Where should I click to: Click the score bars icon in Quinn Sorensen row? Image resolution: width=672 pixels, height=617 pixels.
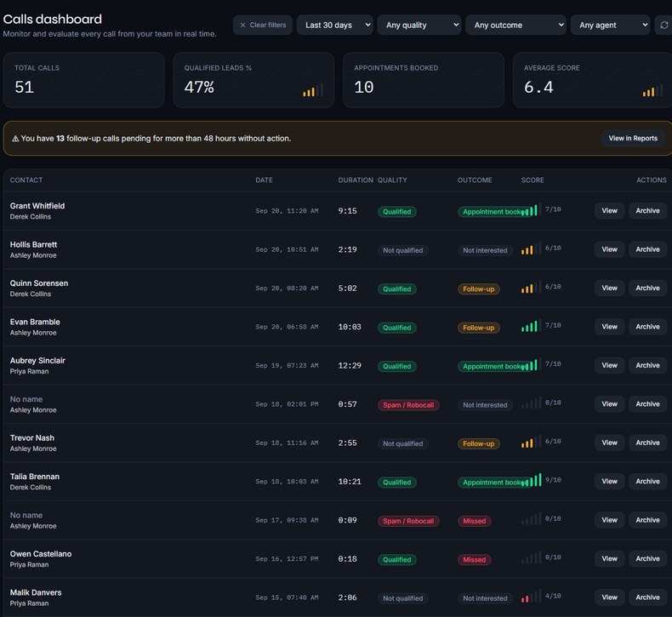click(532, 288)
